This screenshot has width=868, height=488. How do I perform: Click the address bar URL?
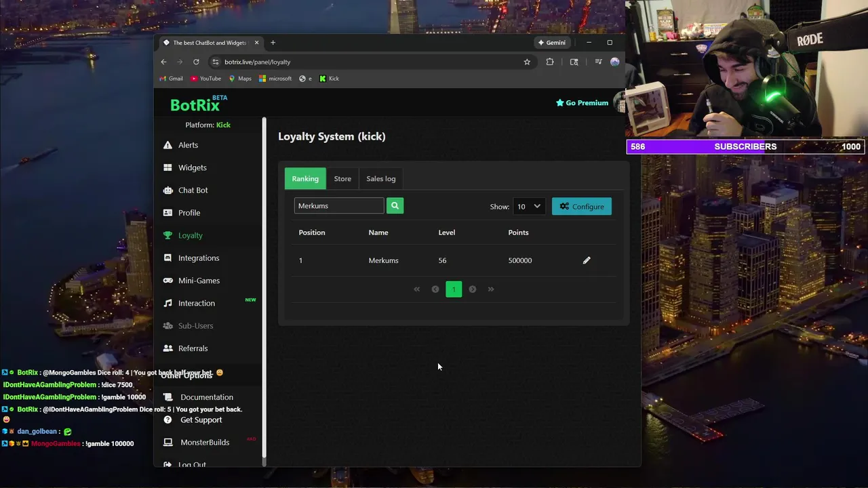(x=258, y=62)
